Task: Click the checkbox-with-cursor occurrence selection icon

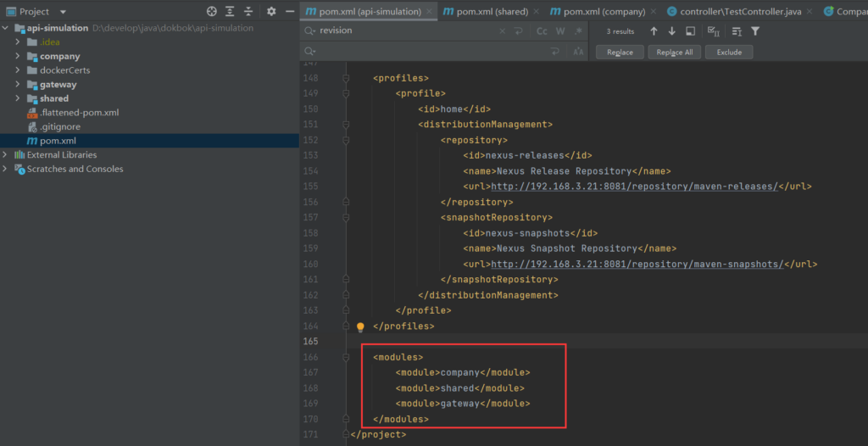Action: point(714,31)
